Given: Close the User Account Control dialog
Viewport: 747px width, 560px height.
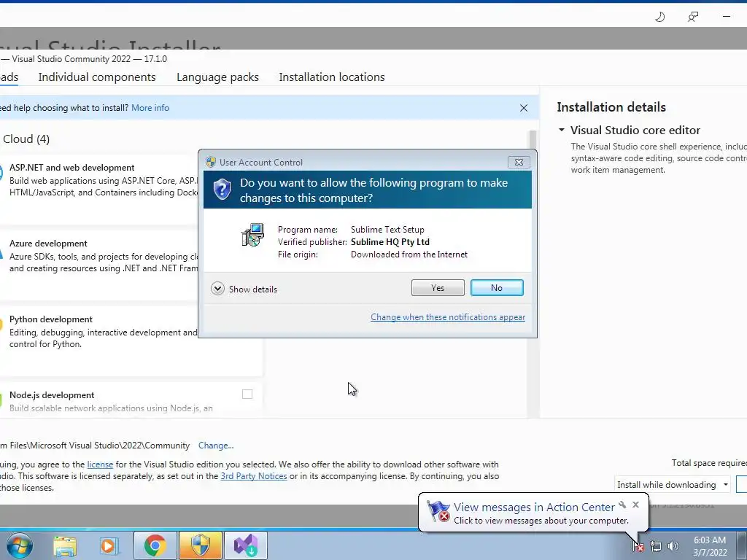Looking at the screenshot, I should point(519,163).
